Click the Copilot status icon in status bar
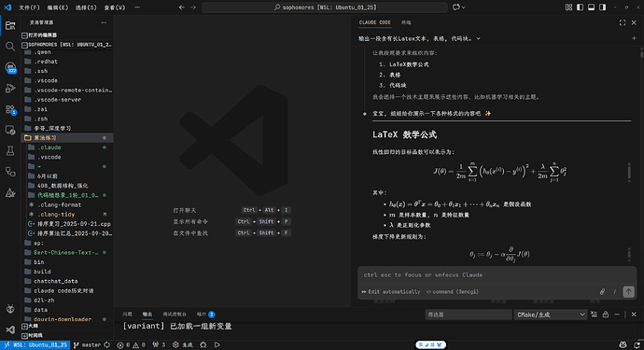This screenshot has height=350, width=644. click(x=623, y=345)
